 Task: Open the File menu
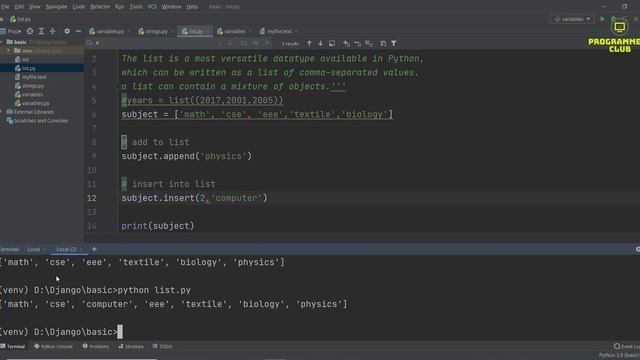pos(5,7)
